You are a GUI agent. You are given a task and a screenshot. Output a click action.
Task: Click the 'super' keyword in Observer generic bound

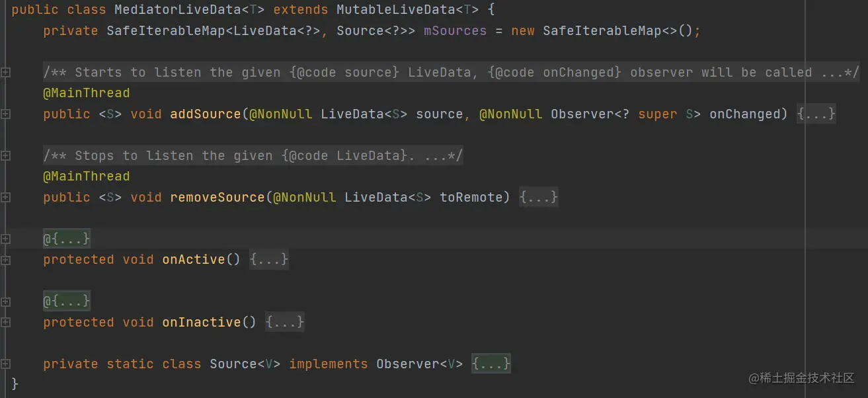657,114
